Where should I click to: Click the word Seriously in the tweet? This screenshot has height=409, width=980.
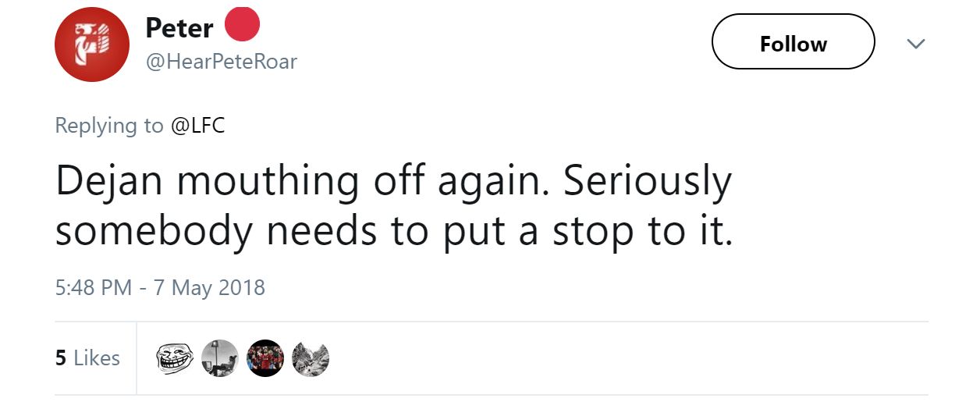click(648, 182)
